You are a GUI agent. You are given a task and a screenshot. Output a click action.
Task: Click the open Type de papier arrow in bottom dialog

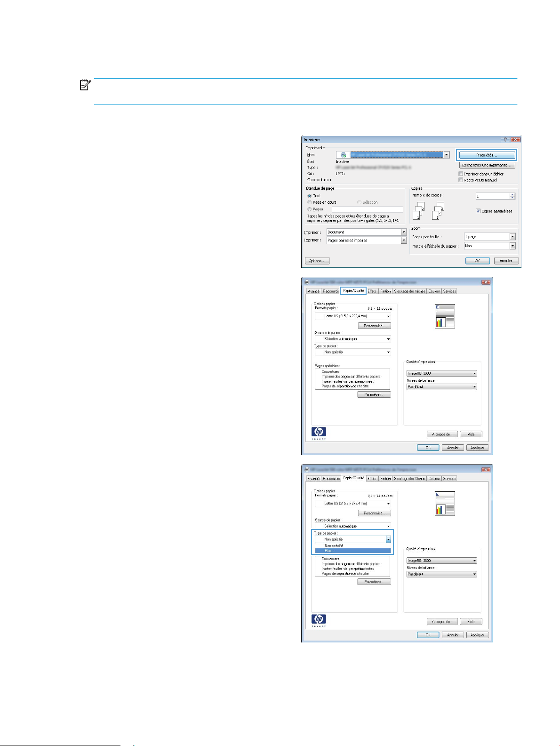click(x=389, y=539)
